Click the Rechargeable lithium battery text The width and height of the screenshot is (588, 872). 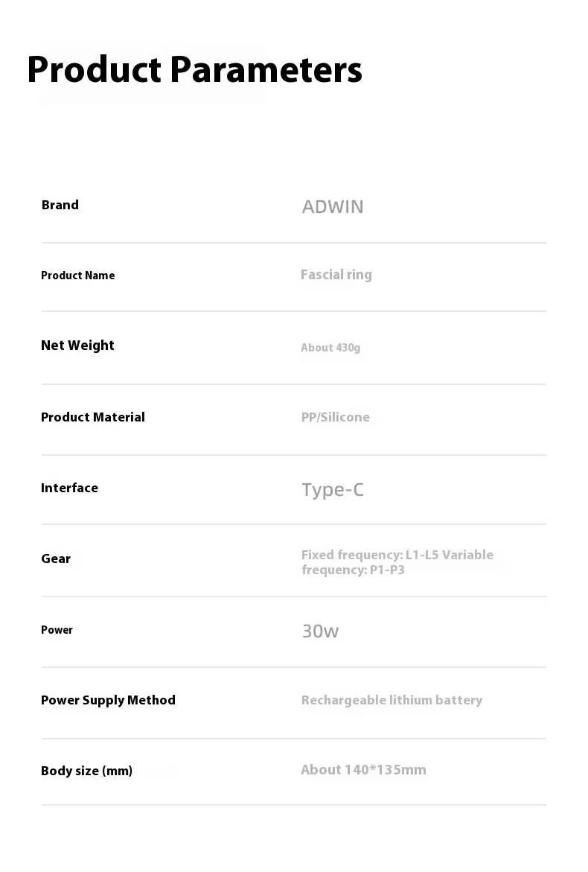[392, 700]
